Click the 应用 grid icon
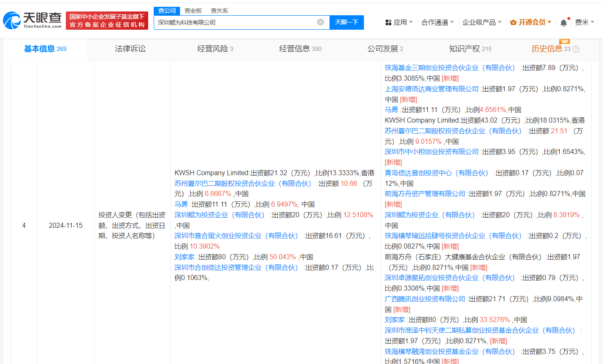Image resolution: width=603 pixels, height=364 pixels. pyautogui.click(x=388, y=22)
